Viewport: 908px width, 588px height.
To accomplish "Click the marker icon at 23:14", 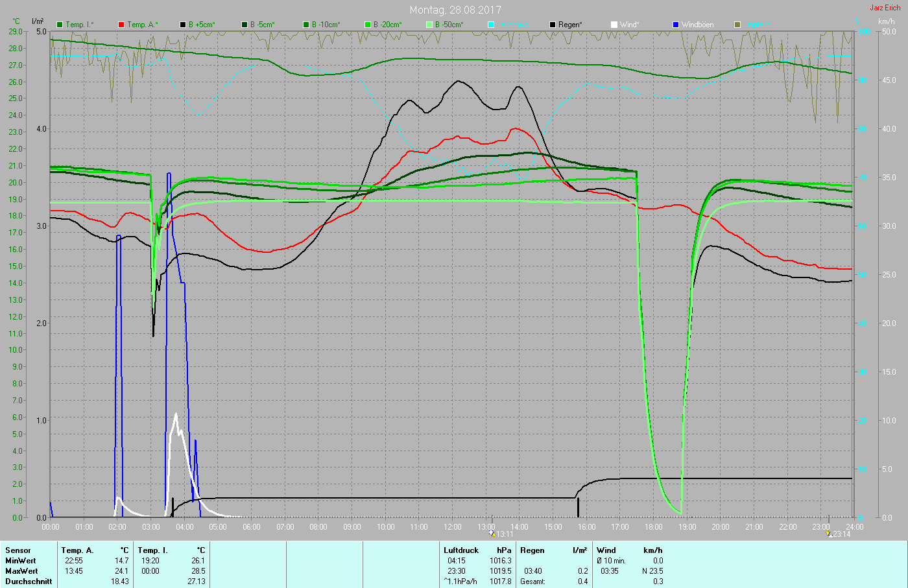I will click(x=828, y=534).
